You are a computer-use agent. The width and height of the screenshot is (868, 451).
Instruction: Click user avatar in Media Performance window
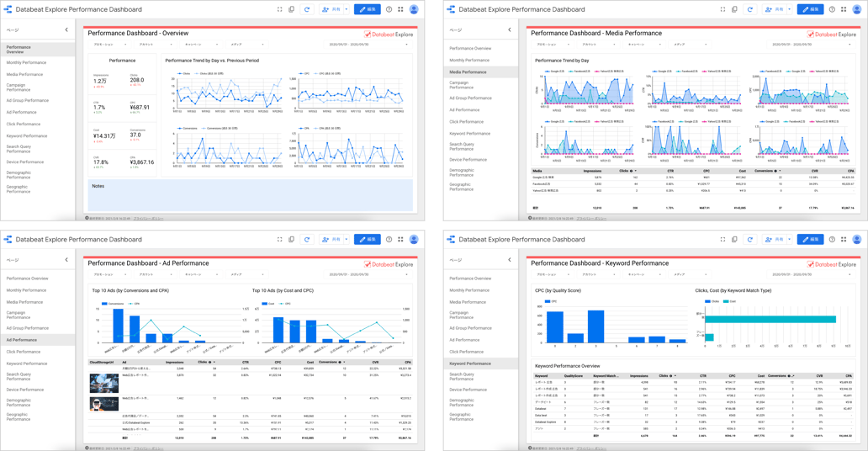856,9
